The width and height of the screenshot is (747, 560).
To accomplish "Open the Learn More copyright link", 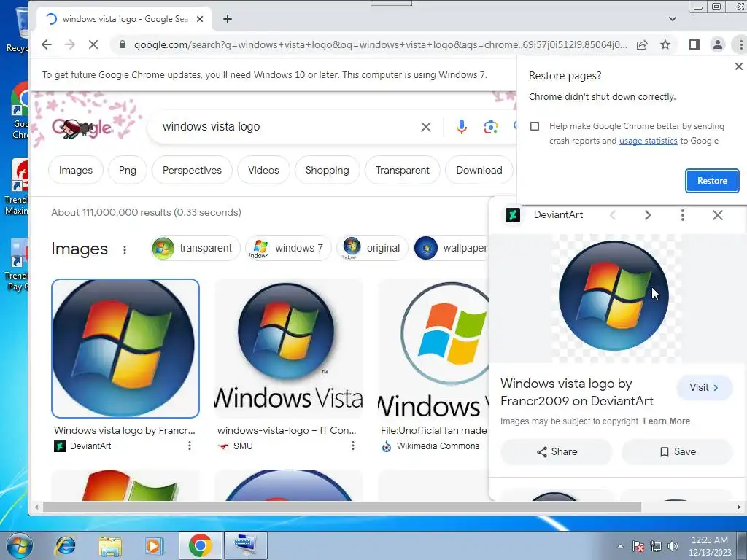I will click(667, 421).
